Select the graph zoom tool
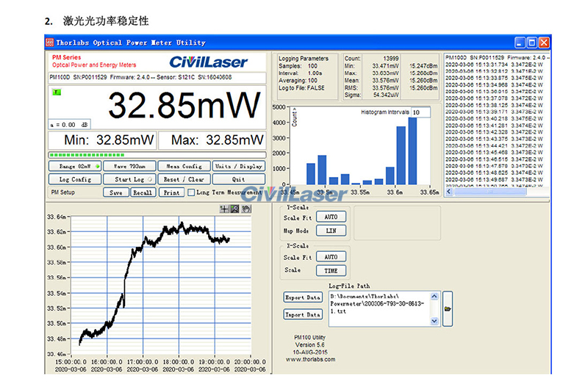 tap(234, 209)
